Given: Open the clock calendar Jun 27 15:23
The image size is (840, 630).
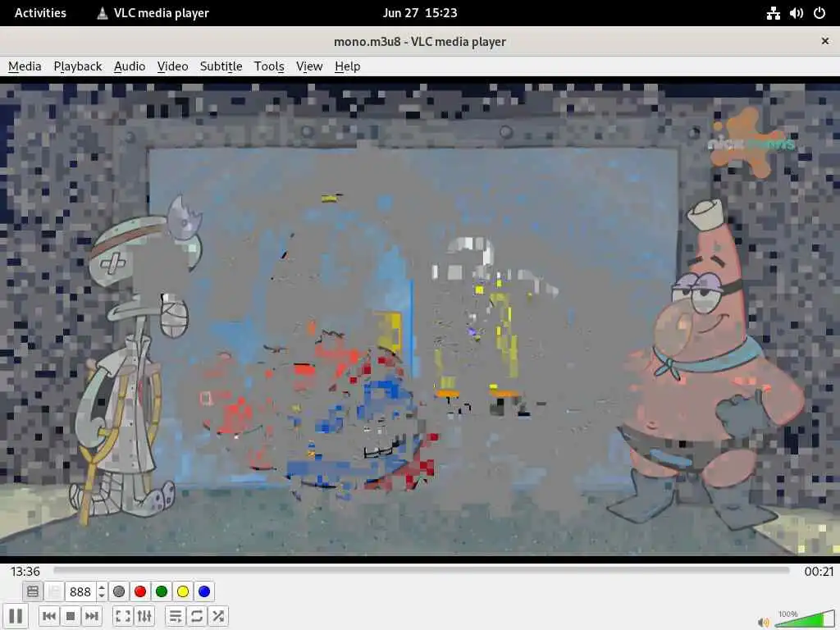Looking at the screenshot, I should (x=420, y=13).
